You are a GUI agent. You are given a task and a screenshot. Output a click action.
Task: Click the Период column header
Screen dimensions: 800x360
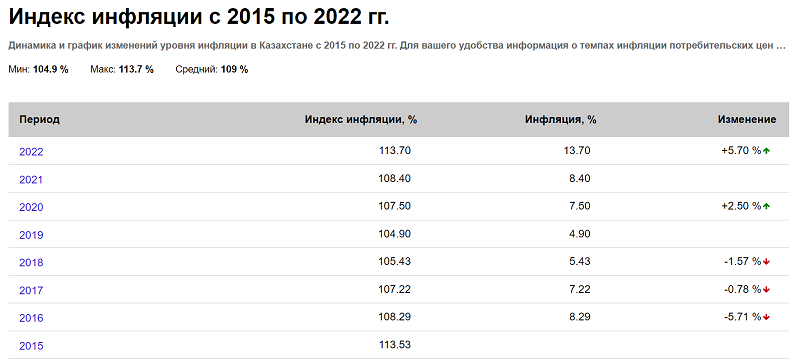click(x=39, y=120)
